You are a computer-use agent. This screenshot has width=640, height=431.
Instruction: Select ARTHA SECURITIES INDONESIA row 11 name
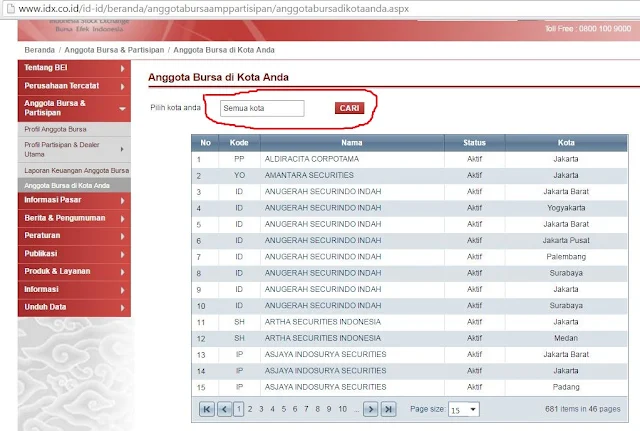pyautogui.click(x=322, y=322)
